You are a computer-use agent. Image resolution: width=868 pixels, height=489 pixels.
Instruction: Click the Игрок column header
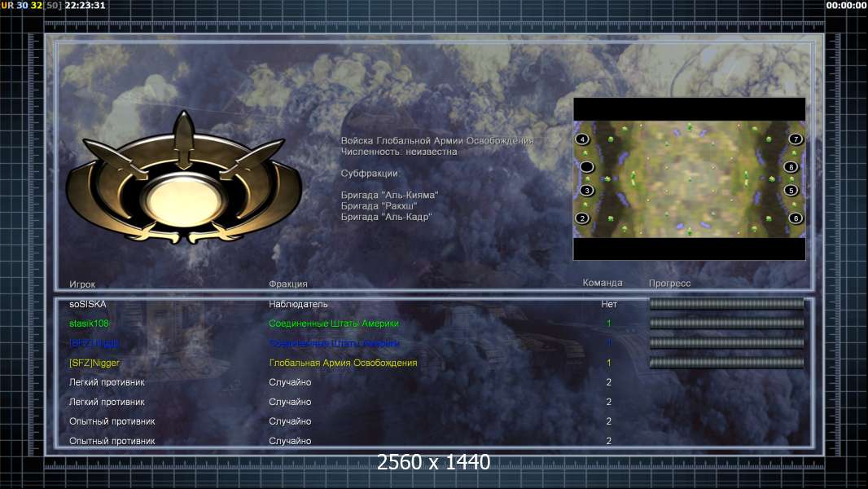pyautogui.click(x=82, y=284)
